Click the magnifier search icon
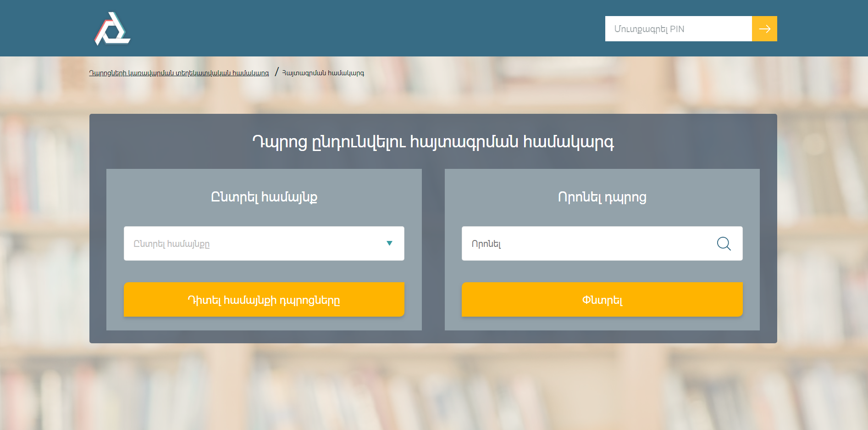 [724, 243]
